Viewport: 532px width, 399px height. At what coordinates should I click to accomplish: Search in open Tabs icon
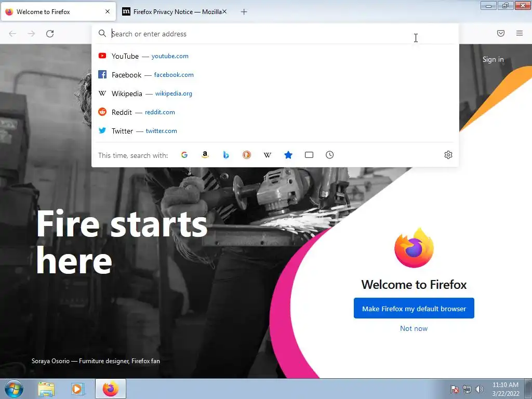[309, 155]
